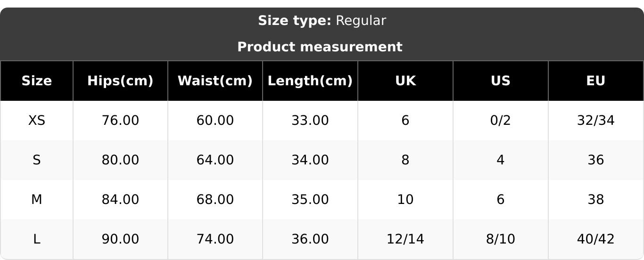This screenshot has height=260, width=644.
Task: Click the 35.00 length value
Action: [x=310, y=200]
